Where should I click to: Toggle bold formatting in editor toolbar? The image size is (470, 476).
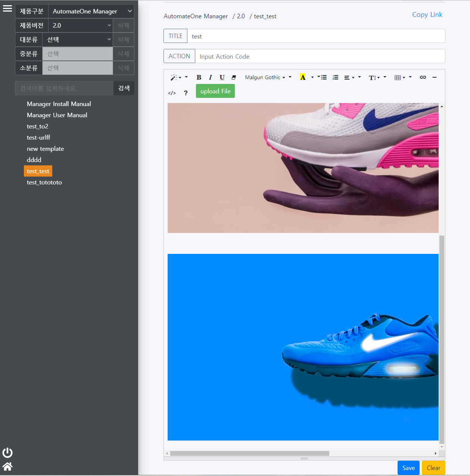(x=199, y=77)
